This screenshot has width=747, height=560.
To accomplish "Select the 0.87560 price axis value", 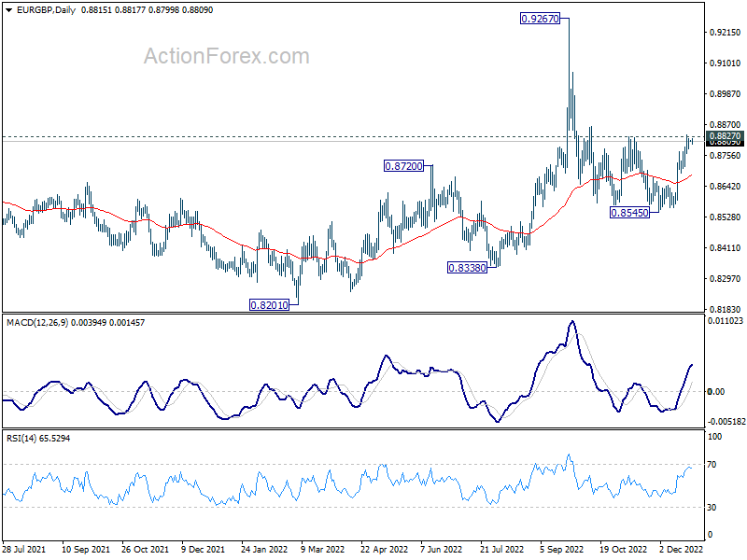I will click(726, 156).
